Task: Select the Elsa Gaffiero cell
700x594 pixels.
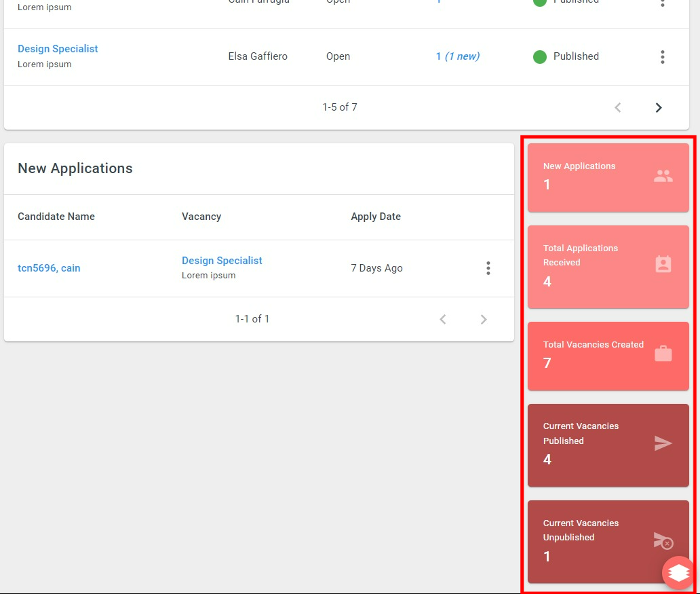Action: click(x=258, y=56)
